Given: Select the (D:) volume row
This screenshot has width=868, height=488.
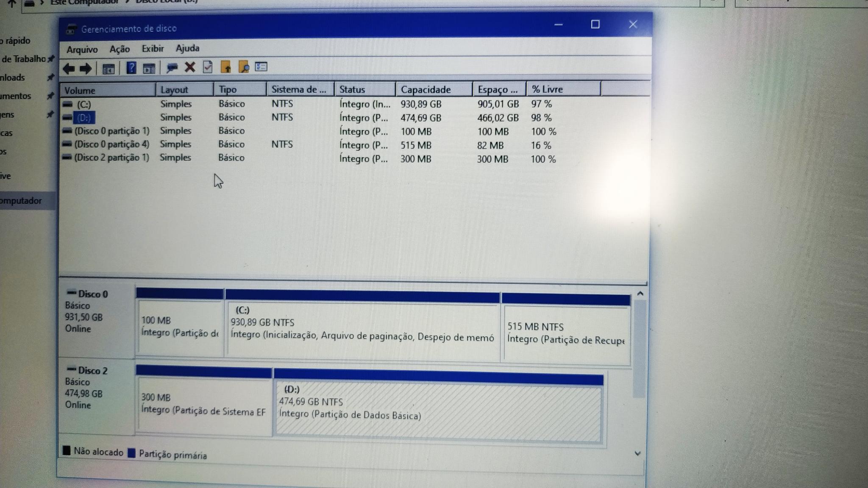Looking at the screenshot, I should (309, 117).
